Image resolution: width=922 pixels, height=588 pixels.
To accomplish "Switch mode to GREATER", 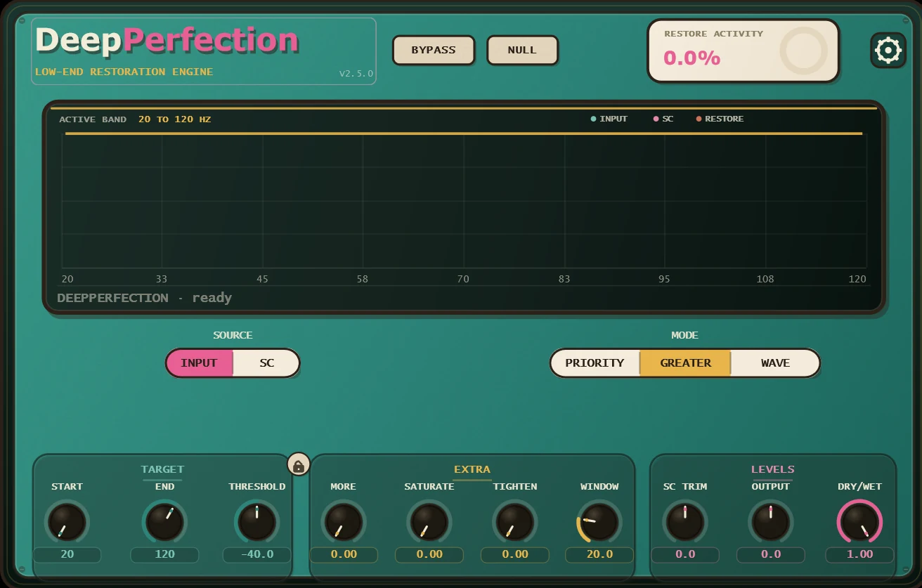I will 685,363.
